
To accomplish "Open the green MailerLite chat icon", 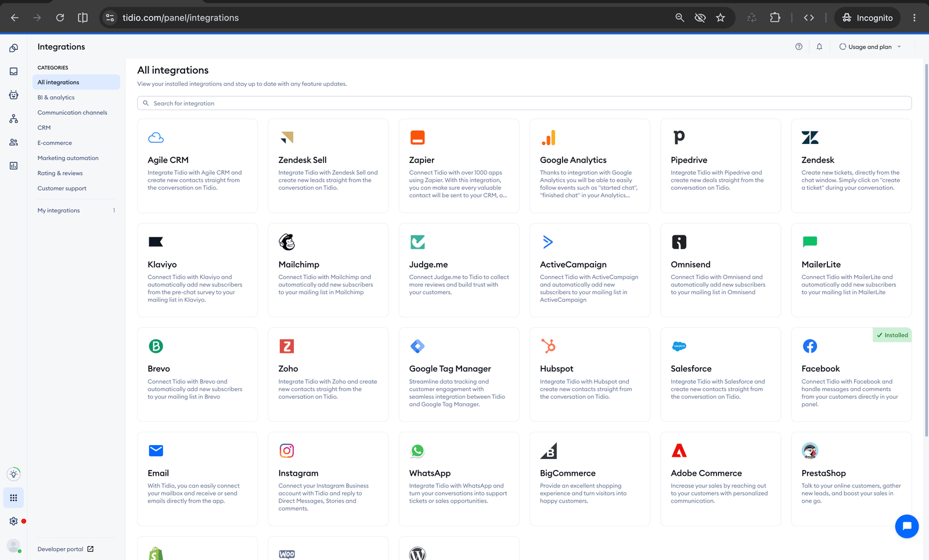I will pos(810,242).
